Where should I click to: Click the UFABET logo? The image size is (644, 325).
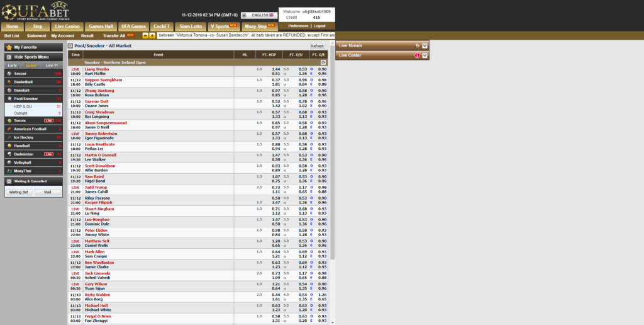click(x=35, y=11)
